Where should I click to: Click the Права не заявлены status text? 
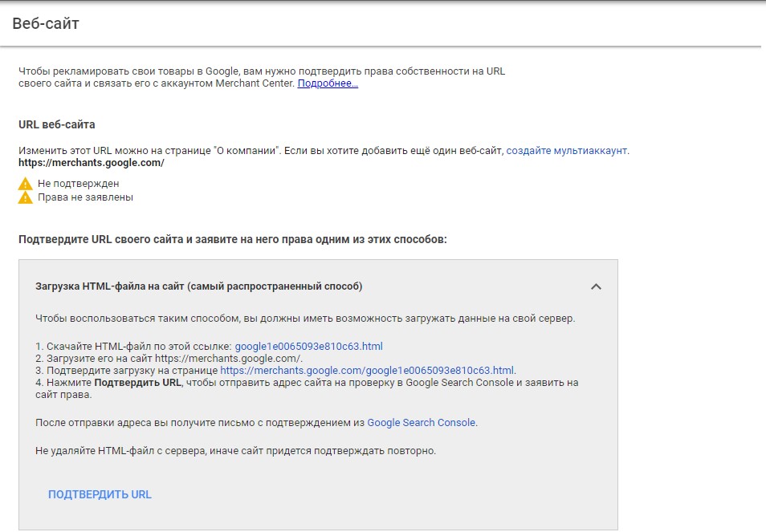pyautogui.click(x=85, y=197)
